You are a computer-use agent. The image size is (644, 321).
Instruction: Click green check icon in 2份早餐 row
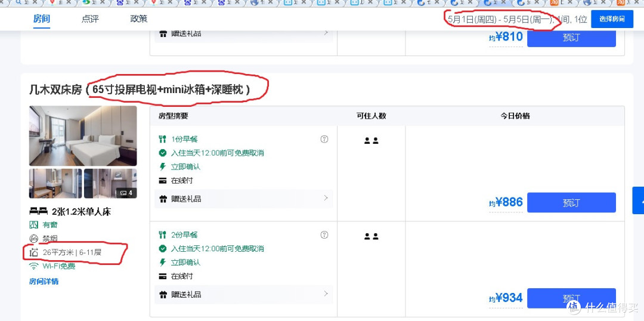tap(163, 249)
